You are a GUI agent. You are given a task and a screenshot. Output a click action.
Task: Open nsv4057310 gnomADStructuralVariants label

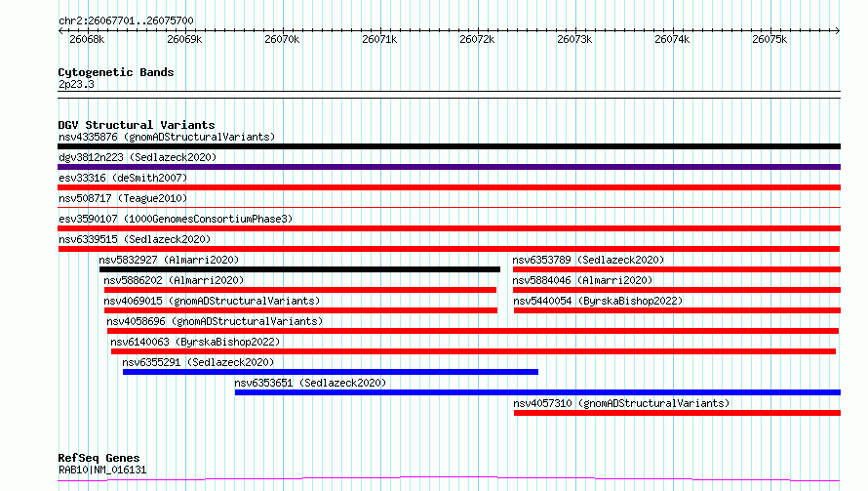tap(621, 403)
